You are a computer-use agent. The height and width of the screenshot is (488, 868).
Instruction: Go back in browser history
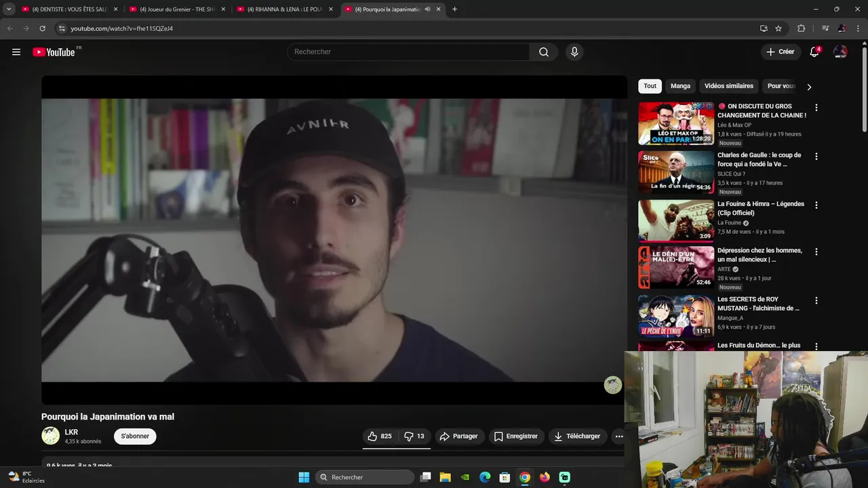tap(9, 28)
